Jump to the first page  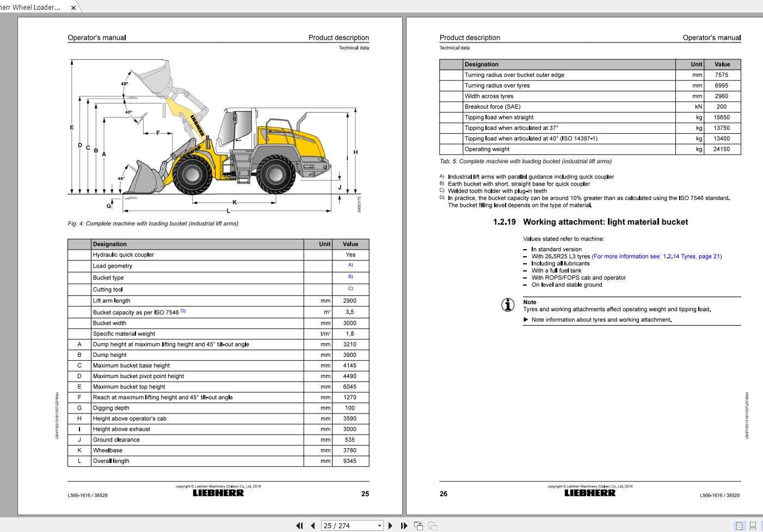299,525
